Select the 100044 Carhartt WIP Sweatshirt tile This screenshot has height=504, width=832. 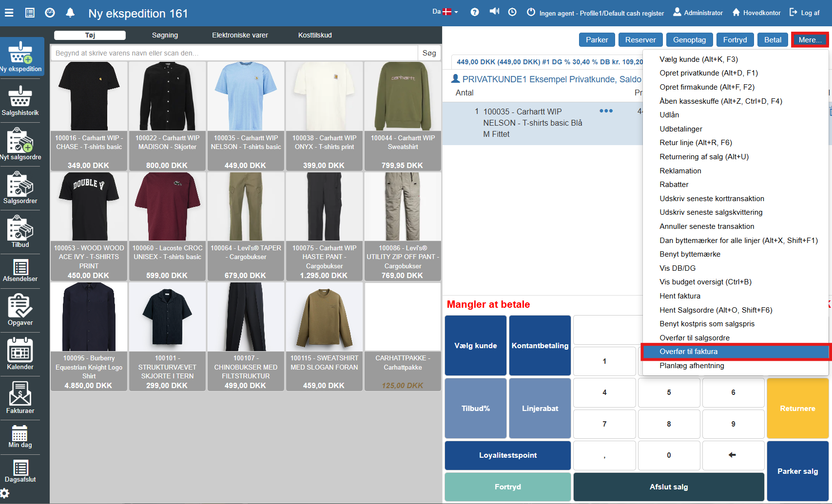click(403, 116)
